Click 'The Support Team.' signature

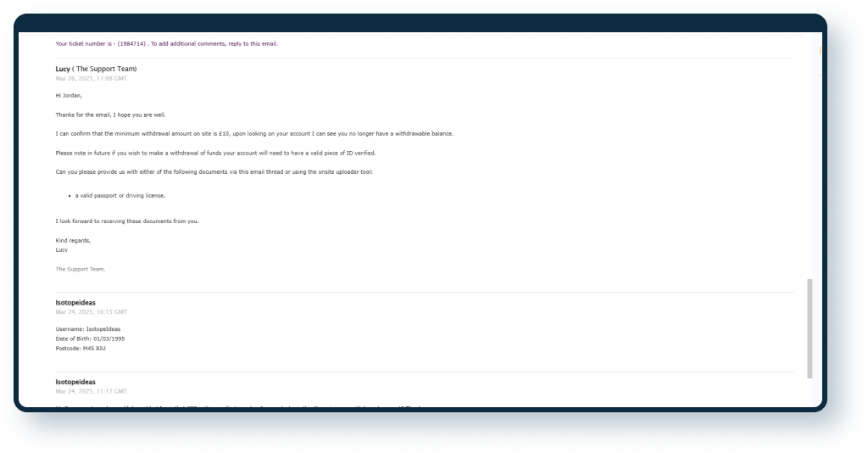(81, 269)
